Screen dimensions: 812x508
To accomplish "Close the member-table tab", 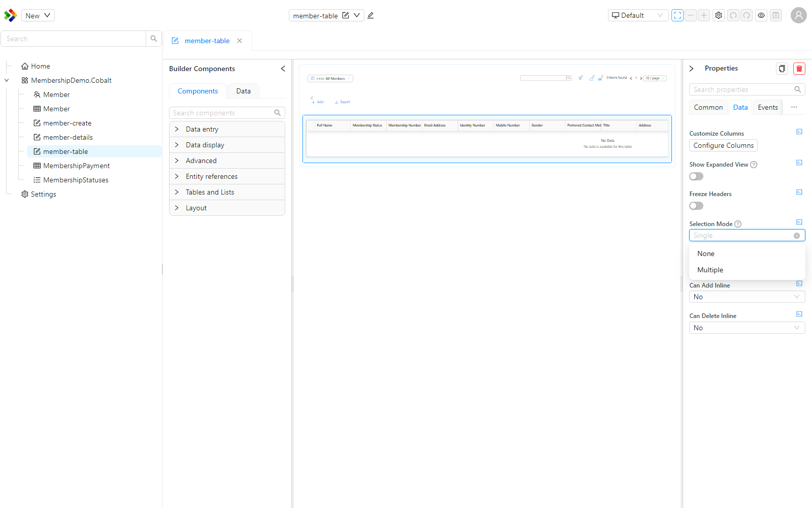I will pos(240,41).
